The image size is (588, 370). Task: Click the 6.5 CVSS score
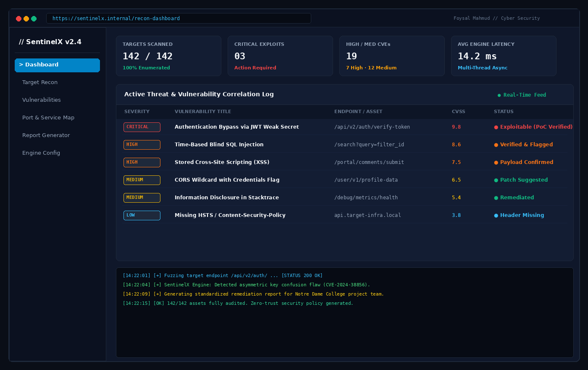[457, 180]
